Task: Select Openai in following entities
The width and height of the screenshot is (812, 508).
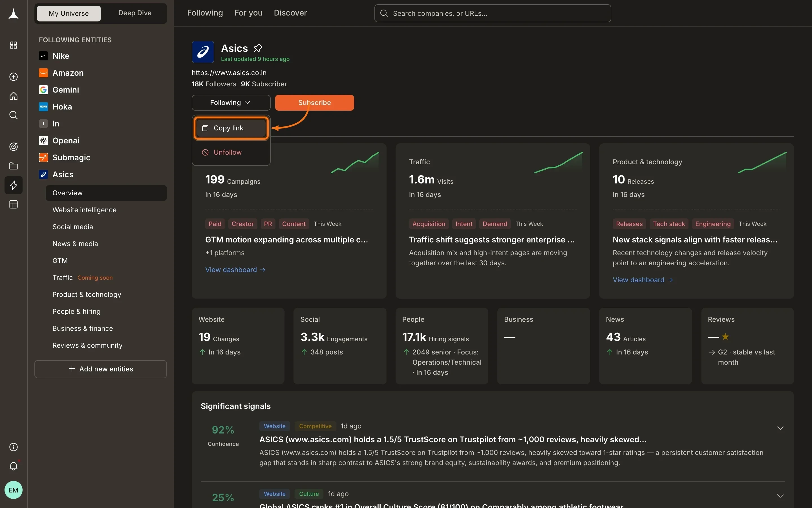Action: [59, 141]
